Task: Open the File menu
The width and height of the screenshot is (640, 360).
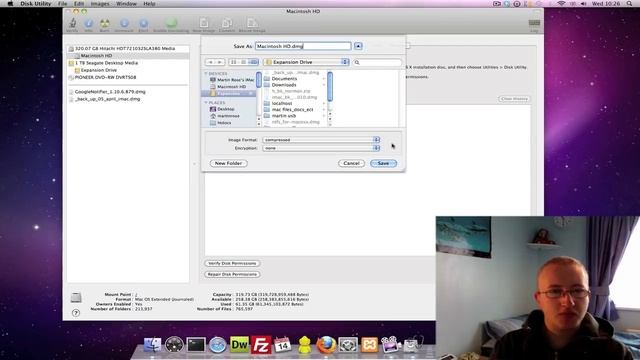Action: [x=62, y=4]
